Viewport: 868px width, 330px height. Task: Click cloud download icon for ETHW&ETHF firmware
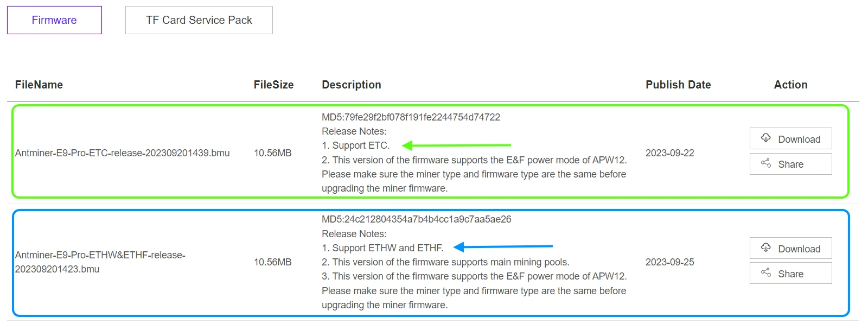(x=766, y=247)
